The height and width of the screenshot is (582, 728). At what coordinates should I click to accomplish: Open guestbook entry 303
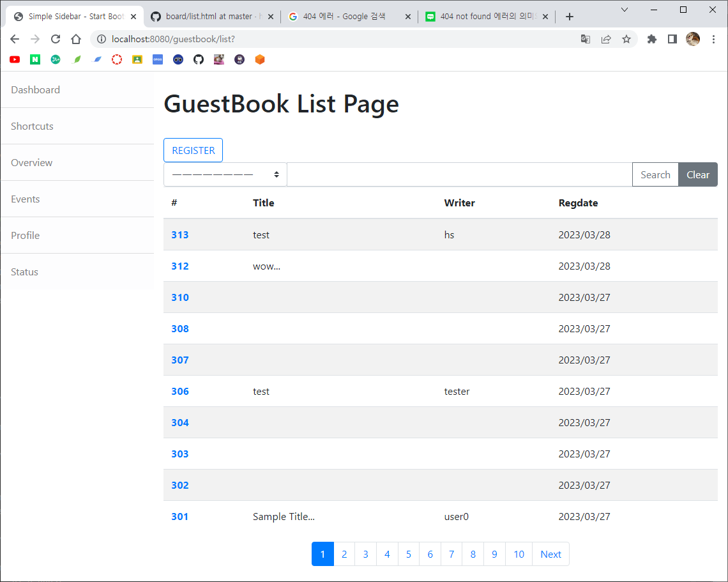(180, 454)
